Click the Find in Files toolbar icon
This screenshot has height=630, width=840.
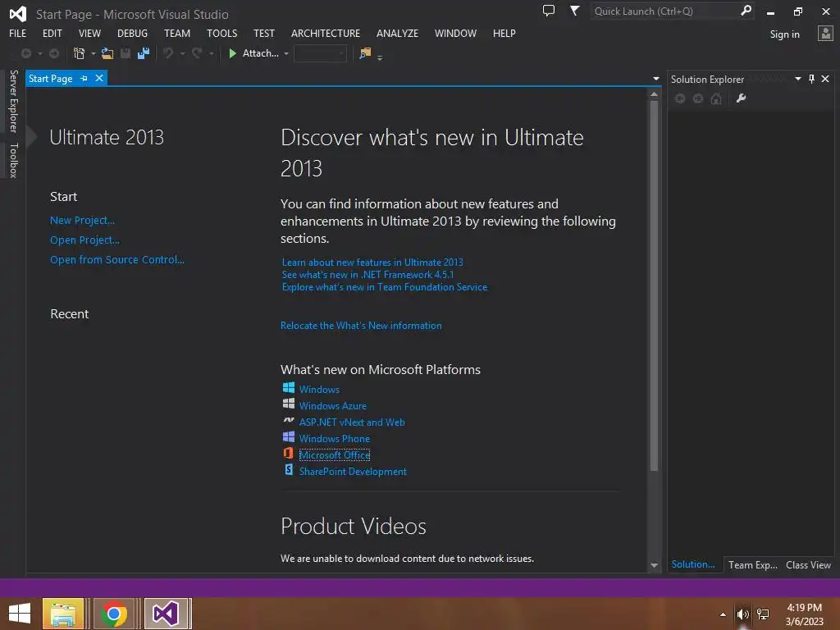coord(365,53)
